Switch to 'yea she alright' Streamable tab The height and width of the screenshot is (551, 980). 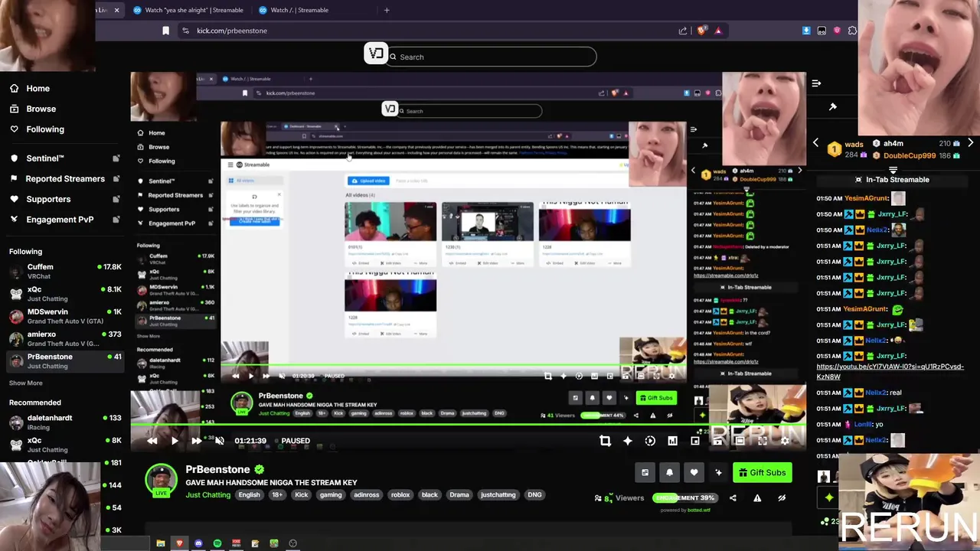[188, 10]
